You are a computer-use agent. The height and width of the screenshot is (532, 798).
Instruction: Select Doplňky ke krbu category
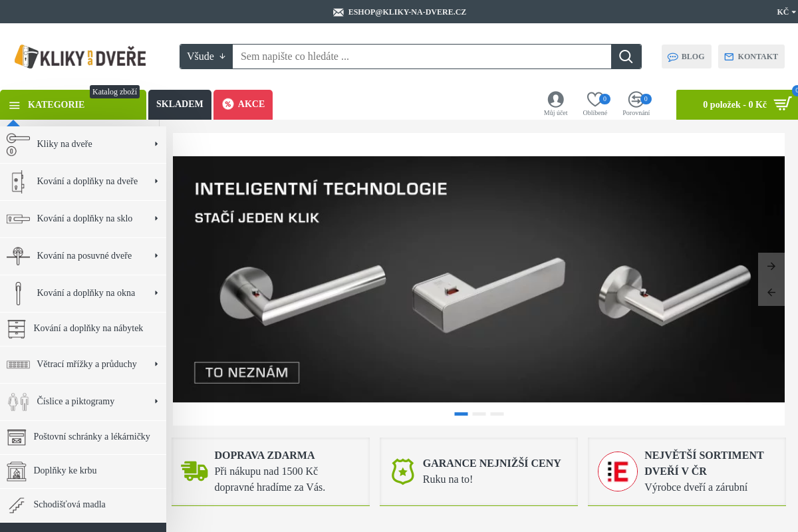[83, 471]
